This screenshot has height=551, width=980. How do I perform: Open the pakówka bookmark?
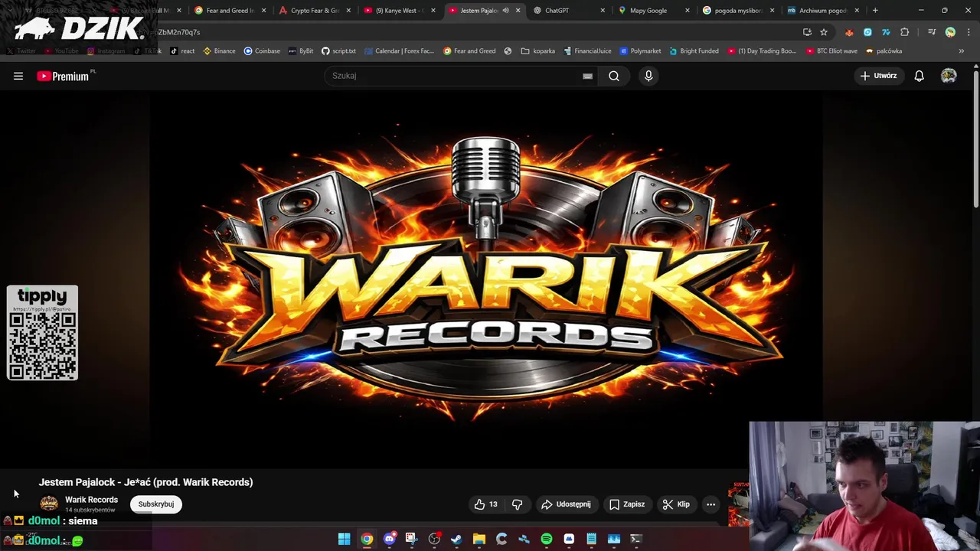884,51
